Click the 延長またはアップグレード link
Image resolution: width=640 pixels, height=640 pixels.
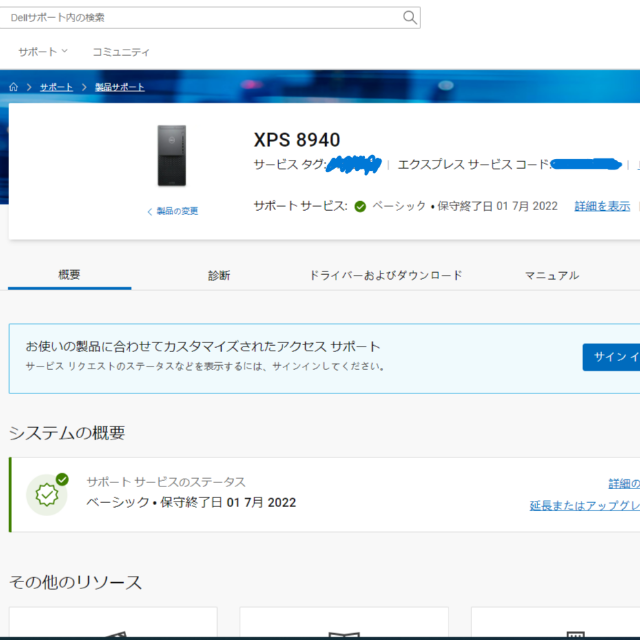pos(584,506)
